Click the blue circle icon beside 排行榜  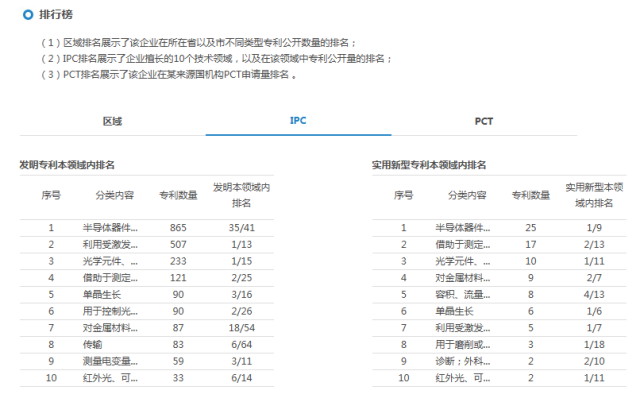pos(28,15)
